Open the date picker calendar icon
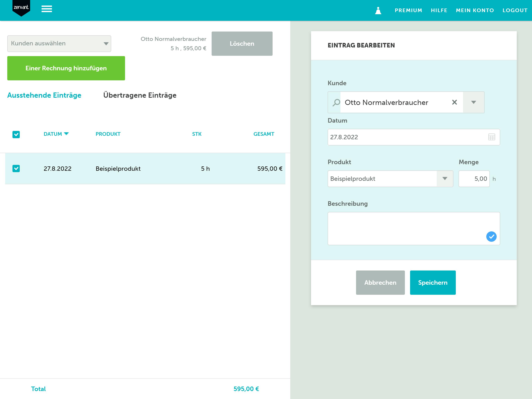The height and width of the screenshot is (399, 532). 492,137
